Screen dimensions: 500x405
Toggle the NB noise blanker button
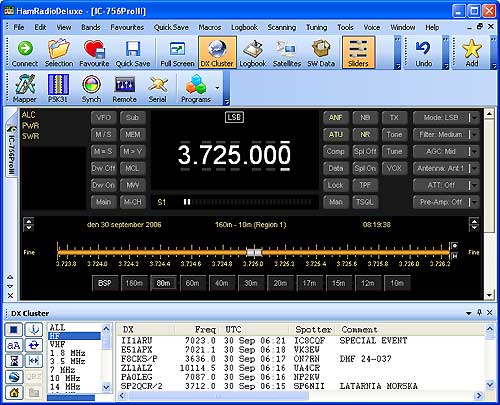tap(365, 117)
